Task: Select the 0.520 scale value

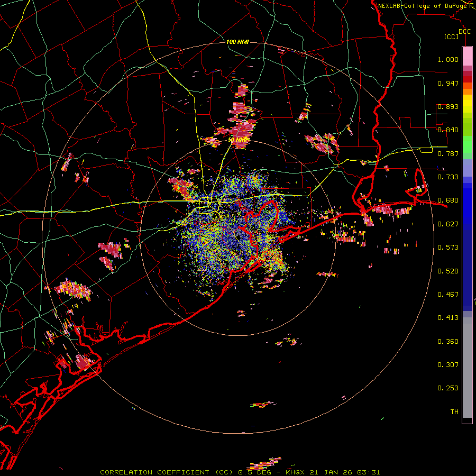Action: (x=448, y=271)
